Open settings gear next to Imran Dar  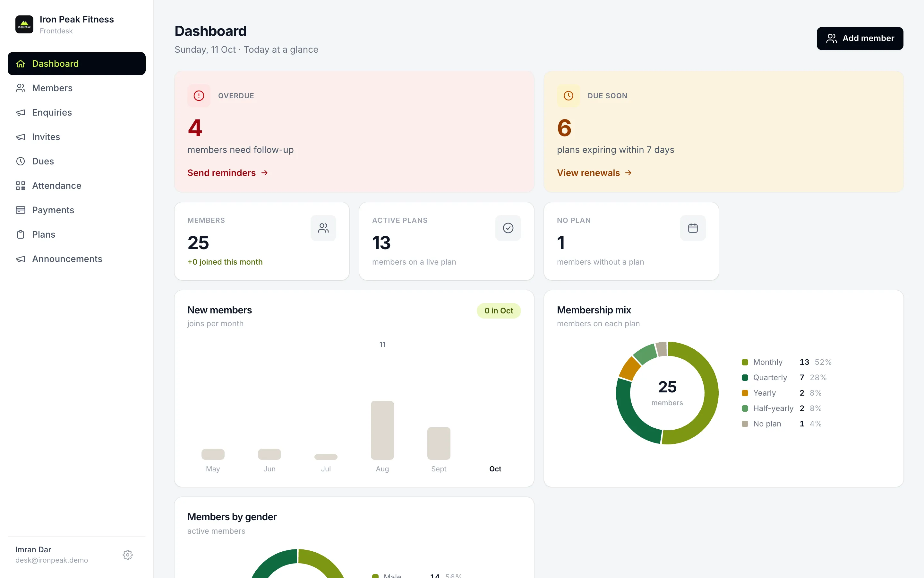pyautogui.click(x=127, y=555)
